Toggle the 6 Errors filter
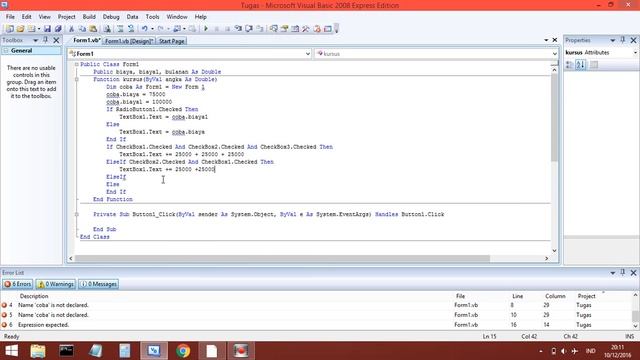This screenshot has height=360, width=640. [17, 284]
